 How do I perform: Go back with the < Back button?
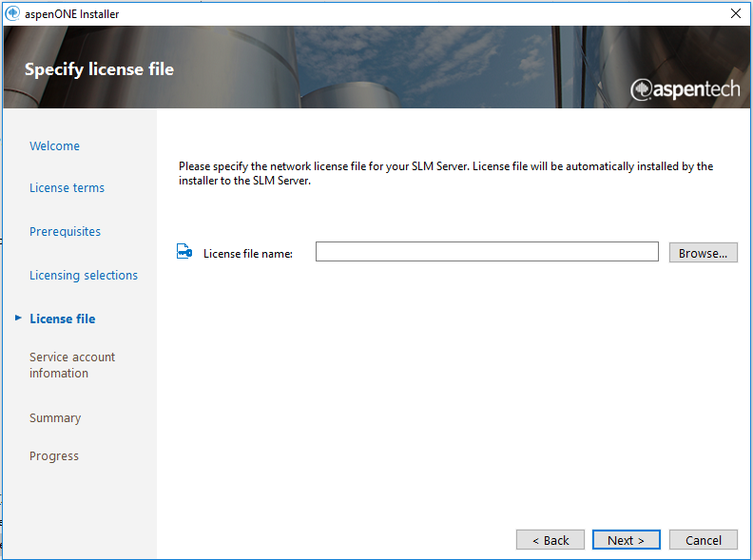coord(550,540)
